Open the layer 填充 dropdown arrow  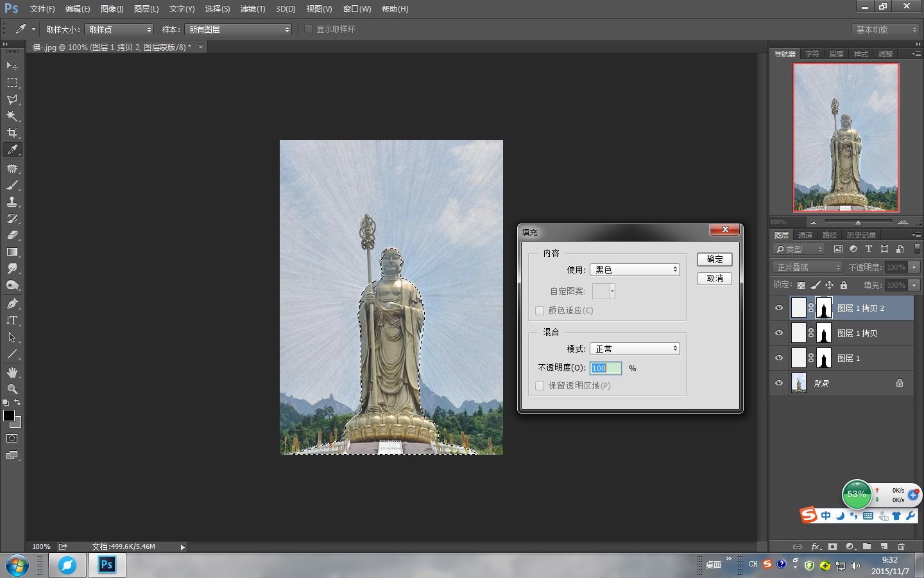click(914, 285)
